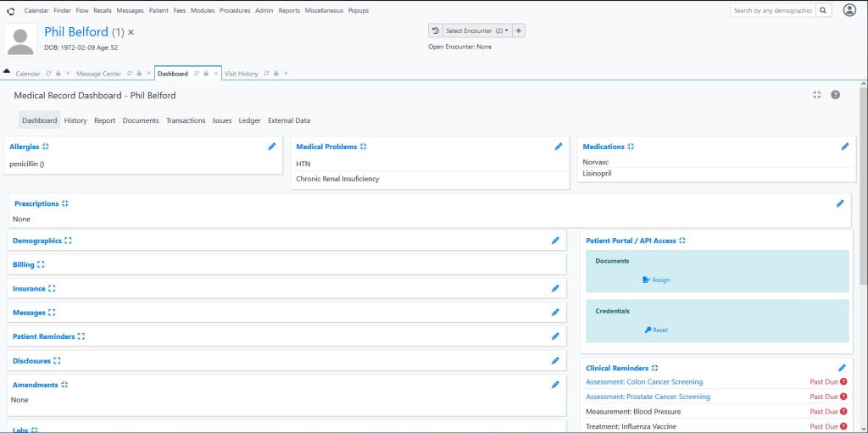Collapse the Allergies card

[x=46, y=147]
